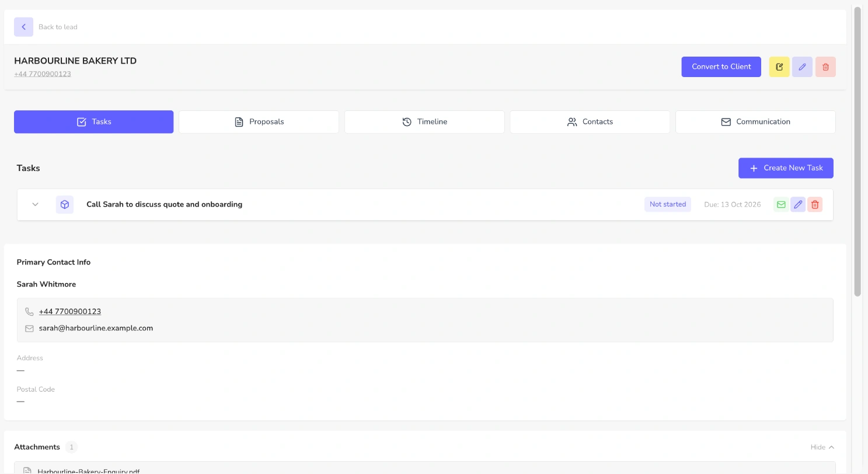Click phone icon in contact info
The height and width of the screenshot is (474, 868).
[x=29, y=312]
